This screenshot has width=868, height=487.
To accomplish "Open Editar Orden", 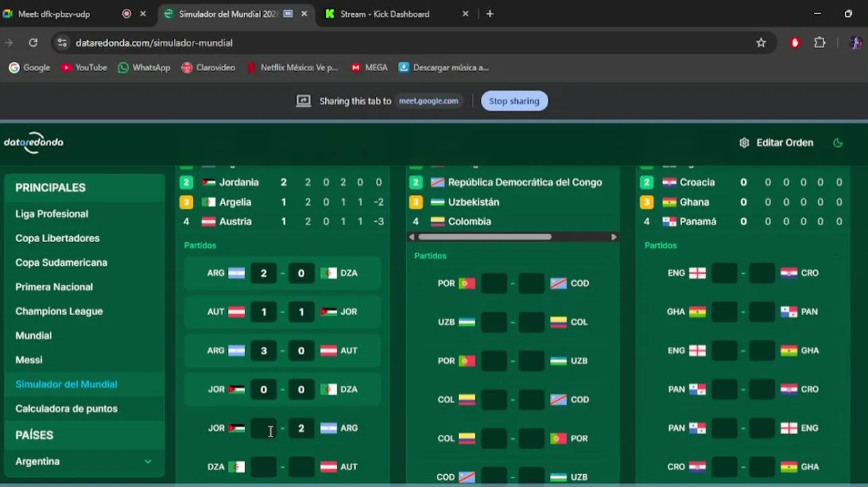I will (776, 143).
